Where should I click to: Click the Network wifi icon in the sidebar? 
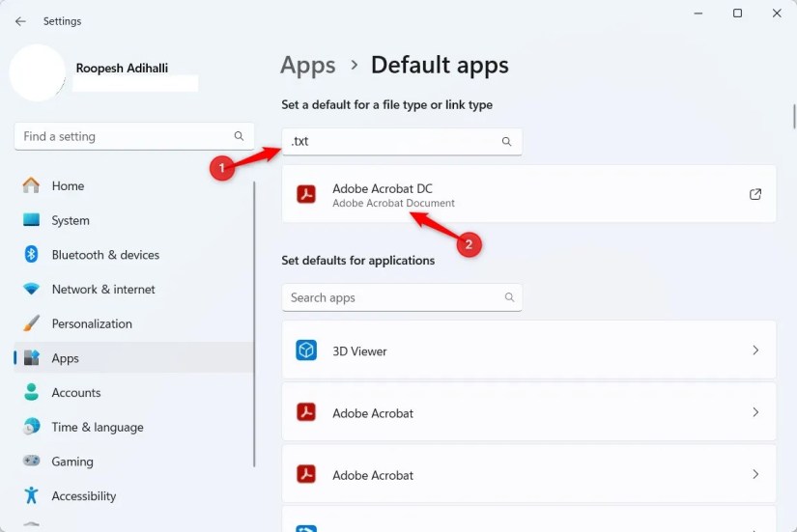[31, 289]
